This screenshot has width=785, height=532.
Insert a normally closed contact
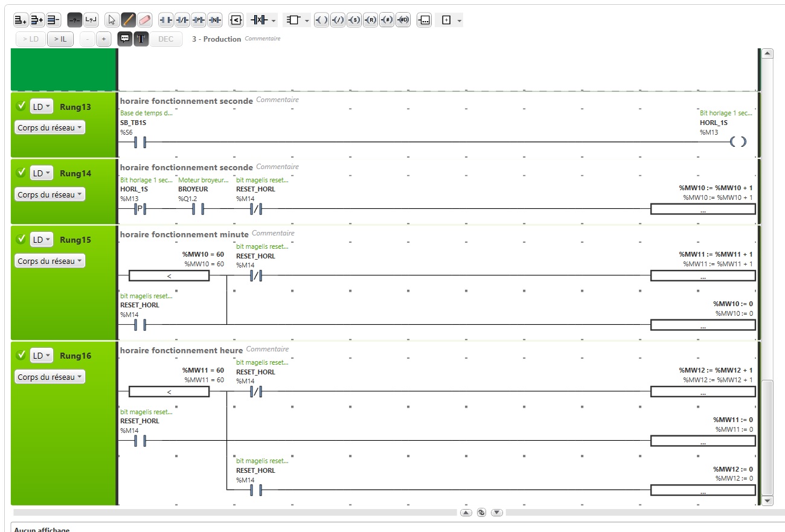coord(182,20)
